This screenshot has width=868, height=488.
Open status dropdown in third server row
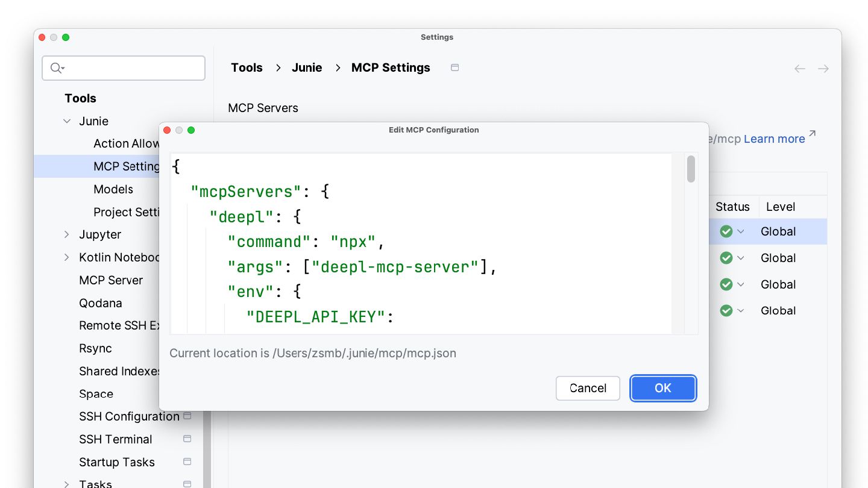(741, 284)
